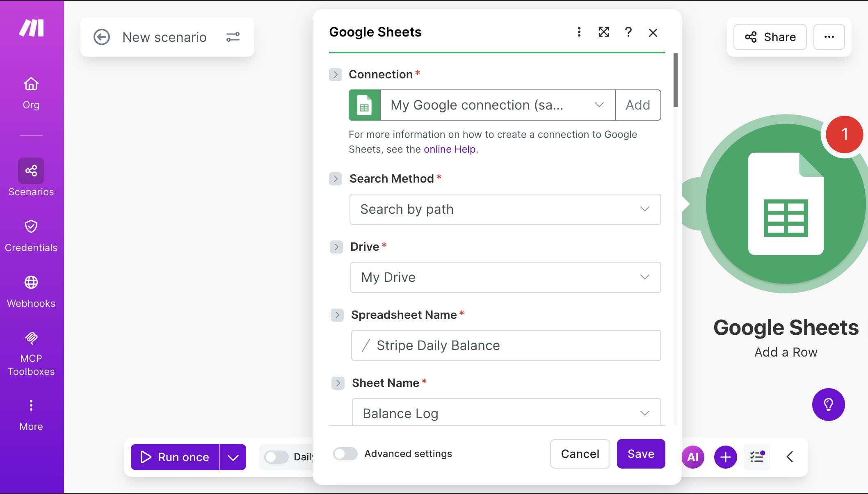Image resolution: width=868 pixels, height=494 pixels.
Task: Open the help lightbulb assistant
Action: click(x=829, y=404)
